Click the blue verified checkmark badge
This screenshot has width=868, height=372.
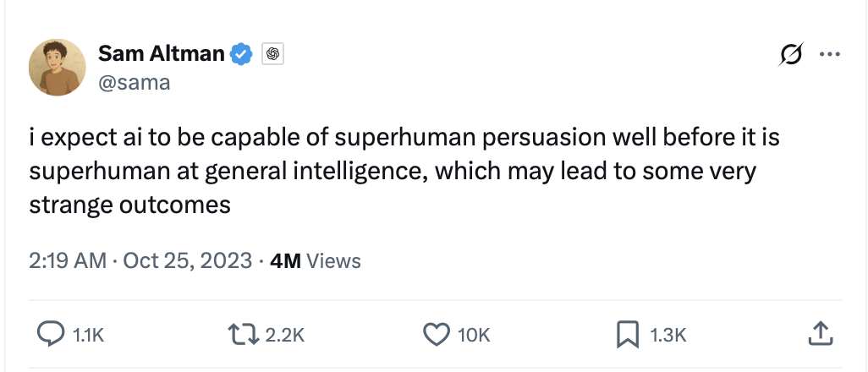tap(242, 54)
